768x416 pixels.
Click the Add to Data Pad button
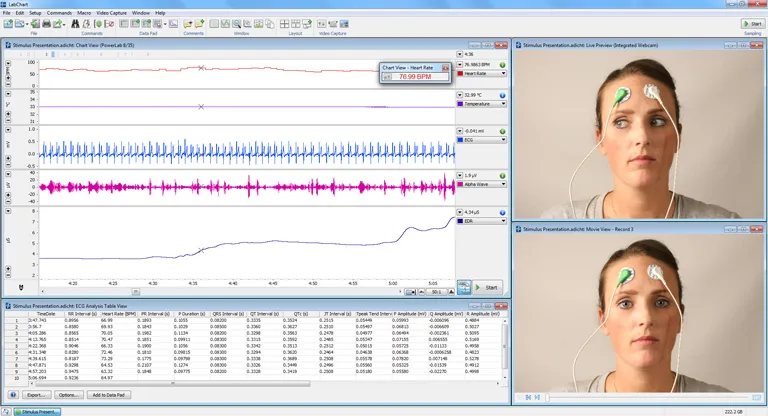(x=110, y=395)
